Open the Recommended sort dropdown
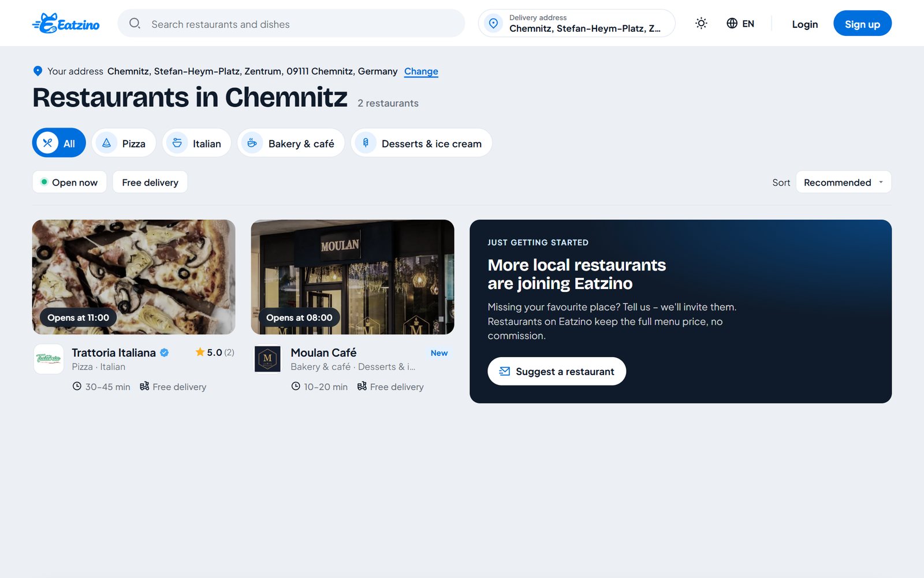This screenshot has width=924, height=578. [843, 182]
